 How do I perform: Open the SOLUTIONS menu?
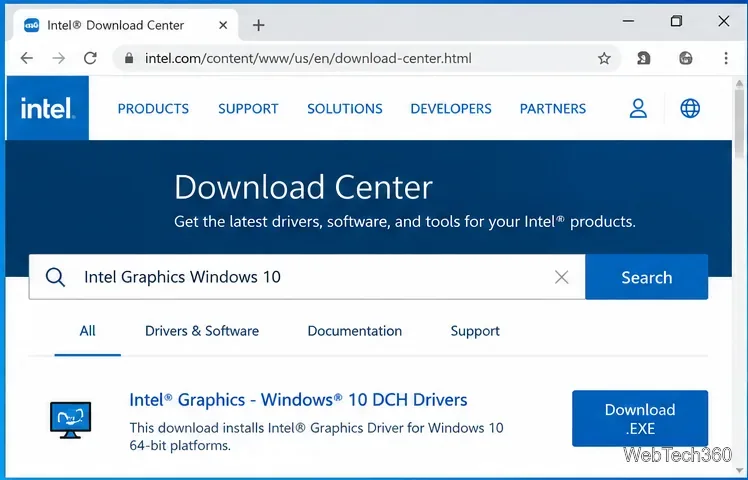pos(344,109)
